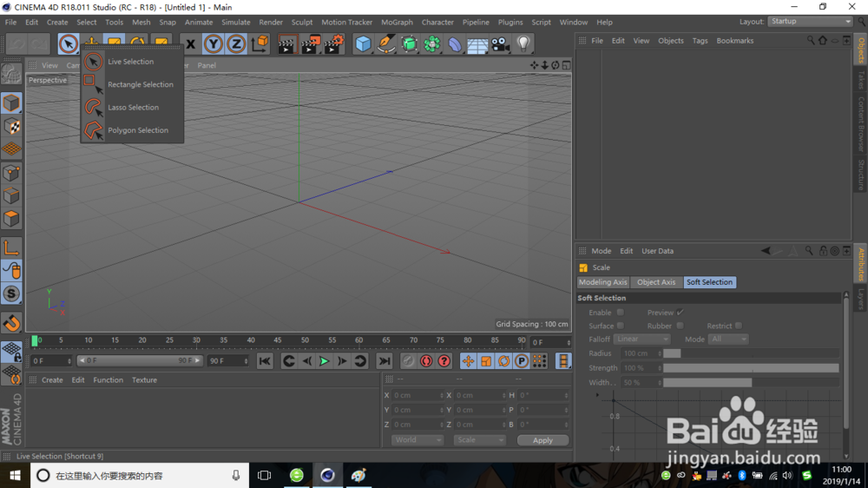Toggle Enable Snap magnet icon
This screenshot has width=868, height=488.
(11, 323)
